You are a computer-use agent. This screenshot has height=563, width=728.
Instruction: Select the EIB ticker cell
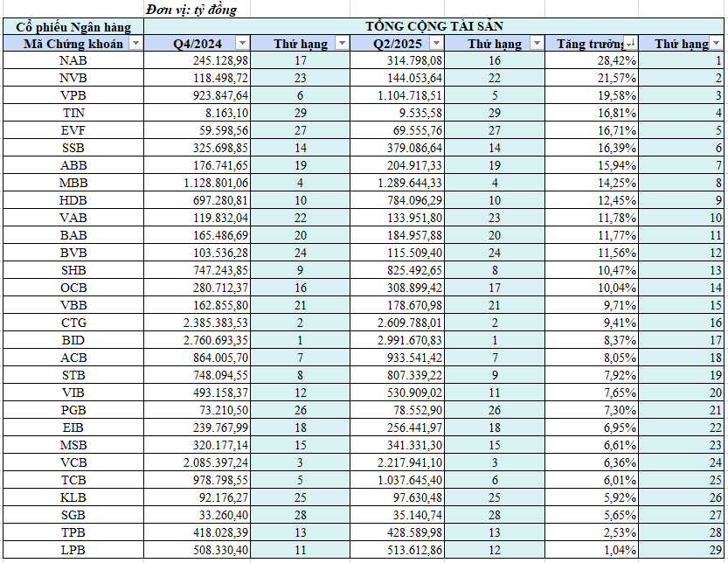pos(73,427)
